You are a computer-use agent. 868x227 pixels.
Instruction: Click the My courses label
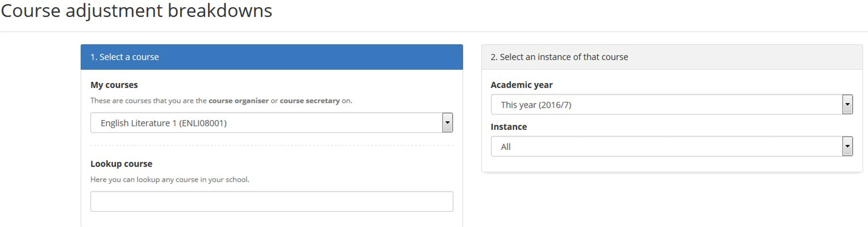click(114, 85)
